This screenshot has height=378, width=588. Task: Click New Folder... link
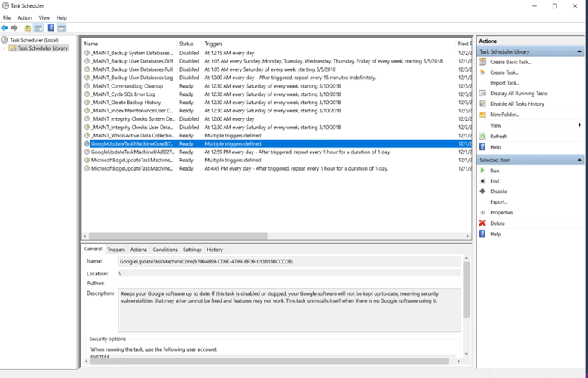(x=504, y=115)
